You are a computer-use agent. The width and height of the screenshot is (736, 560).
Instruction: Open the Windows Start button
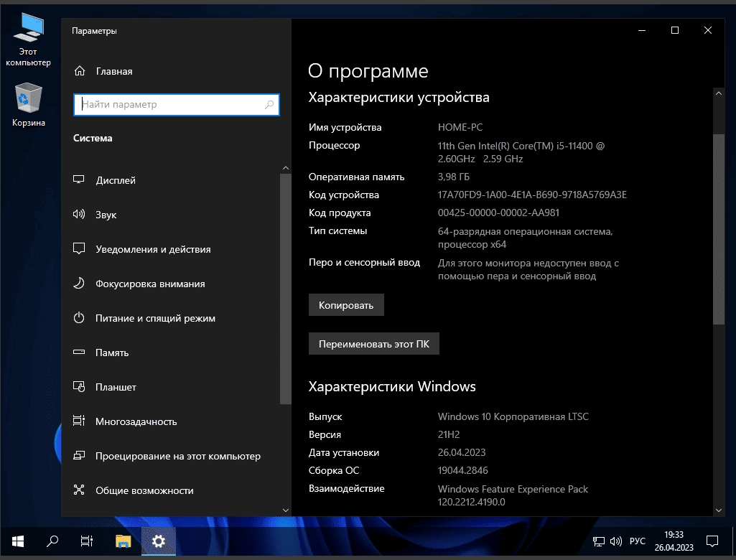(18, 541)
